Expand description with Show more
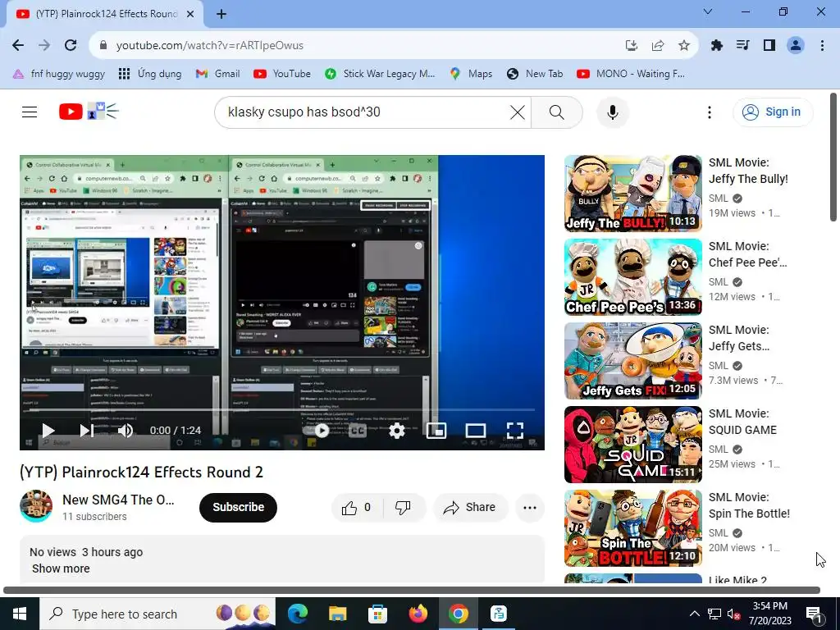Screen dimensions: 840x630 coord(61,568)
